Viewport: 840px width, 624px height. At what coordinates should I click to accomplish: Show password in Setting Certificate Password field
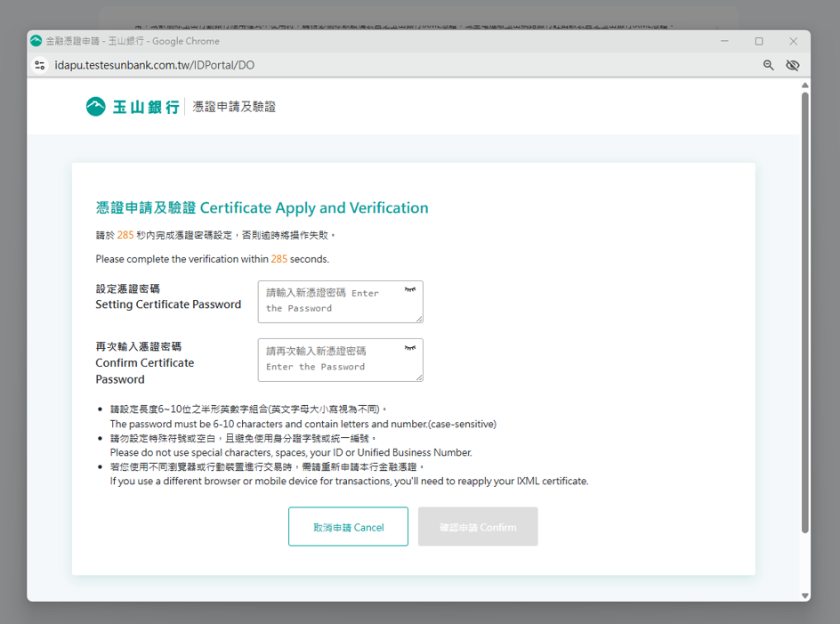pyautogui.click(x=410, y=289)
